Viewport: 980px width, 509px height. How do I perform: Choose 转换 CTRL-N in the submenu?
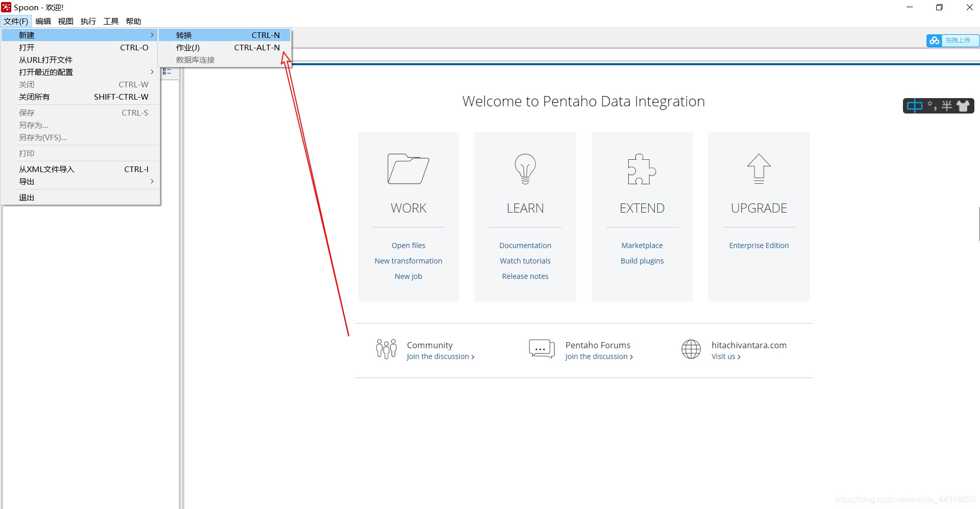tap(225, 35)
